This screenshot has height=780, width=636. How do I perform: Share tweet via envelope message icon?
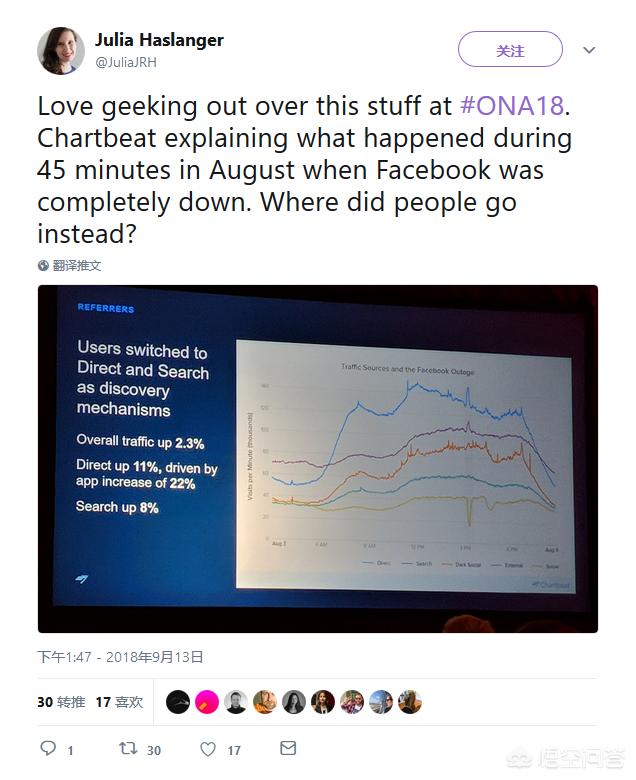pyautogui.click(x=288, y=748)
